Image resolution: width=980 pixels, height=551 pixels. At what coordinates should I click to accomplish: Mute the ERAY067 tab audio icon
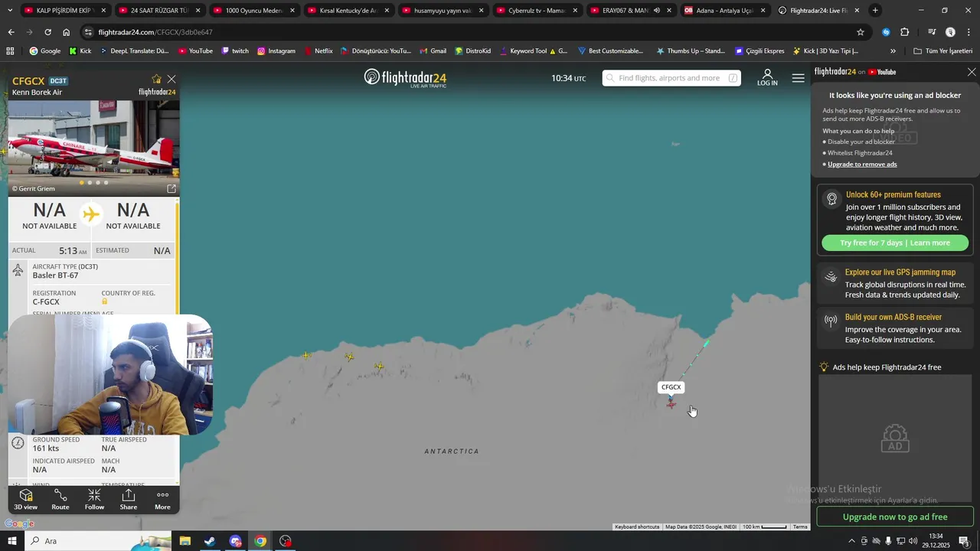pyautogui.click(x=657, y=11)
